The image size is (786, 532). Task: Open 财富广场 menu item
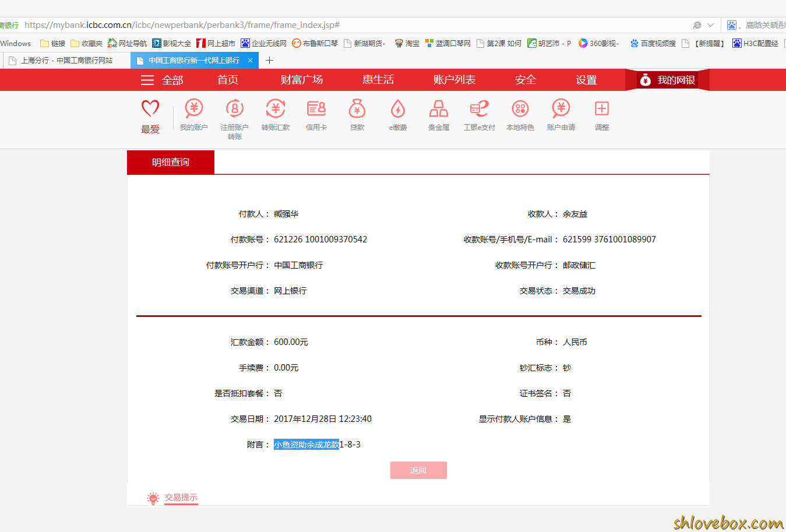(x=302, y=80)
